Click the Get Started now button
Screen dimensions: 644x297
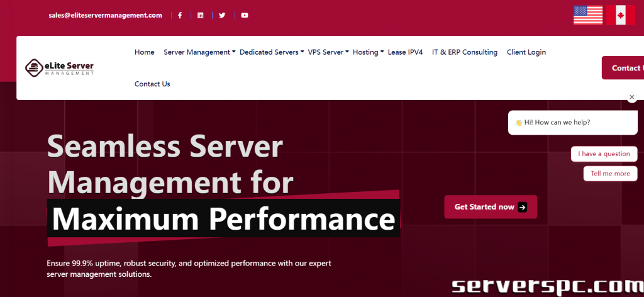[490, 207]
